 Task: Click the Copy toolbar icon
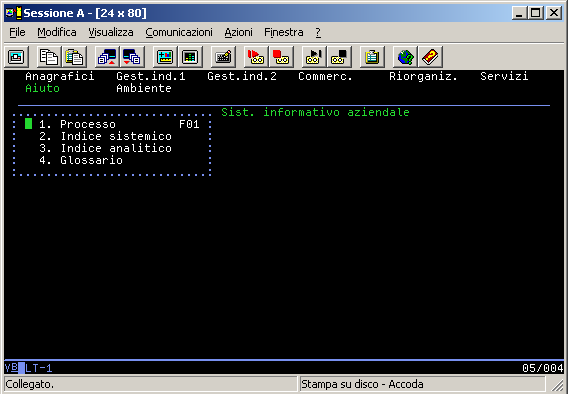point(49,57)
